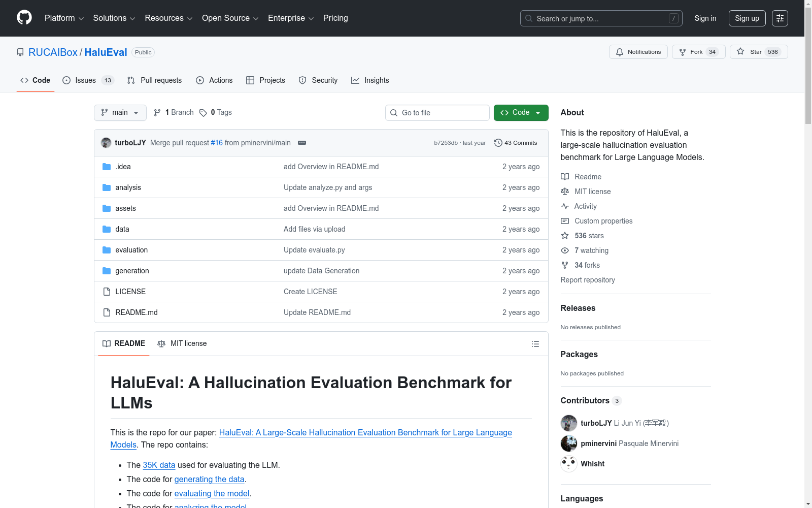Click the README outline list icon

pyautogui.click(x=535, y=344)
